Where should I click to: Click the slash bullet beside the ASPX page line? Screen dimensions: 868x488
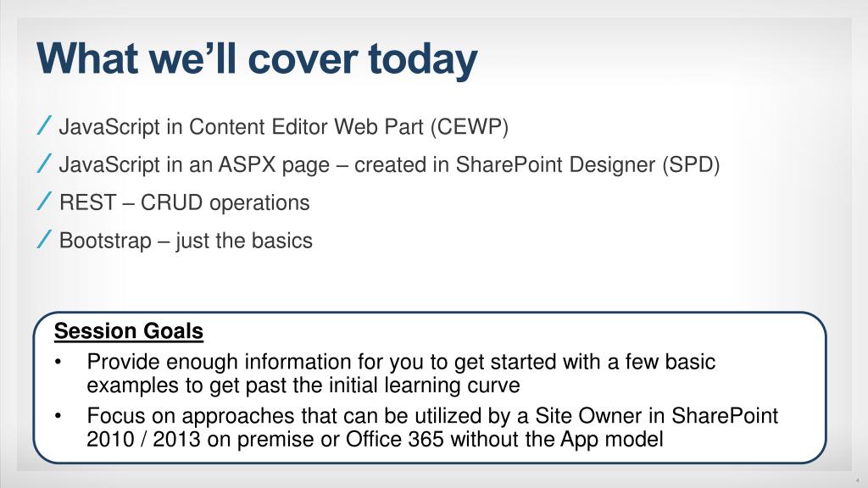tap(44, 164)
